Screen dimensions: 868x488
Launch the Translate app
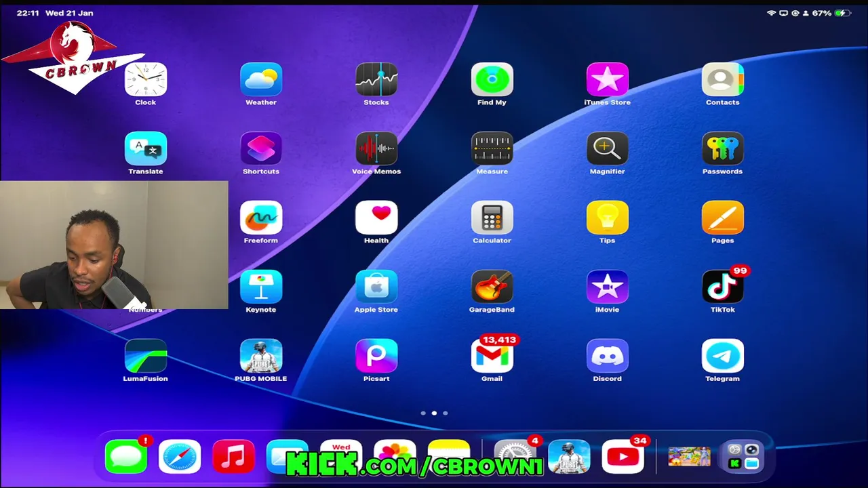point(146,148)
